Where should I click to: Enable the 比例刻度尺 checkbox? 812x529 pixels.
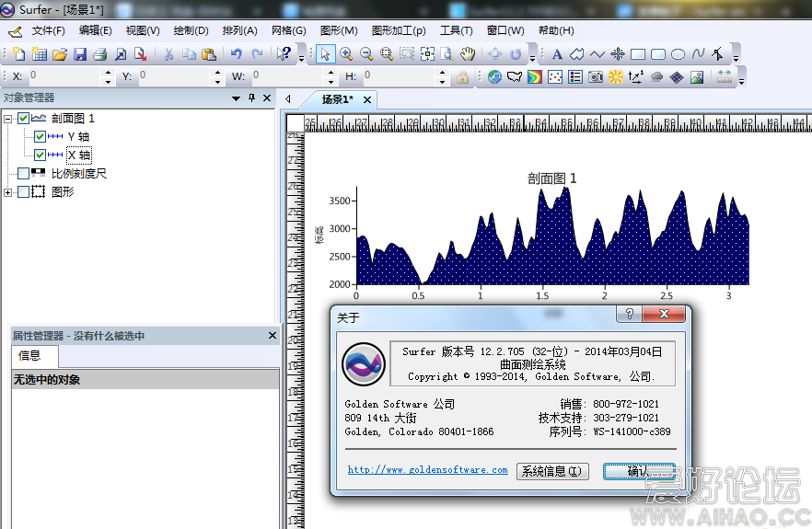click(23, 173)
